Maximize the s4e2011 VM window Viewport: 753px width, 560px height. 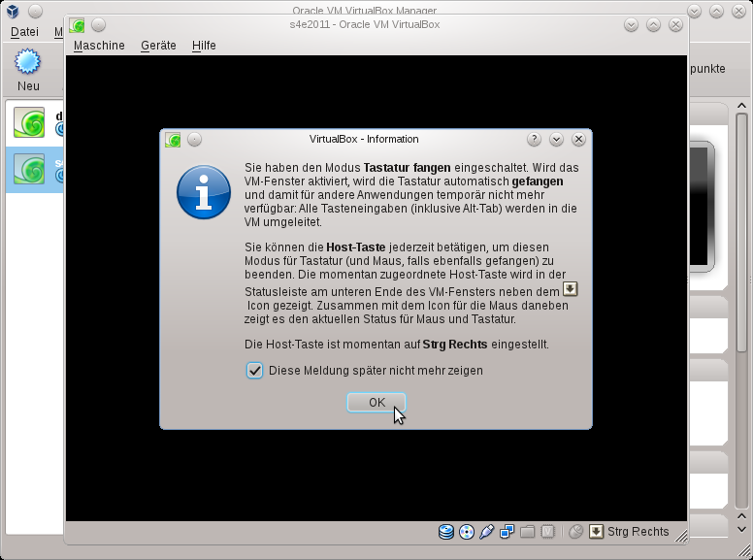[x=653, y=25]
